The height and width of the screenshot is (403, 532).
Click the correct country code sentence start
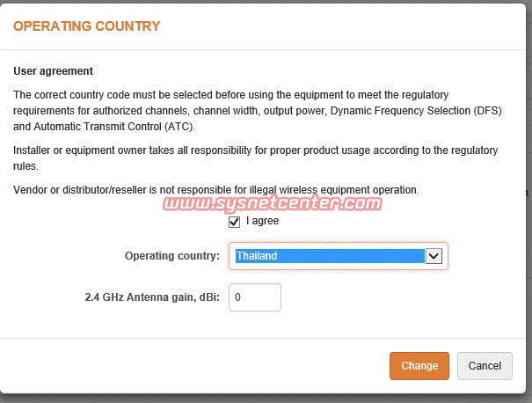(70, 95)
